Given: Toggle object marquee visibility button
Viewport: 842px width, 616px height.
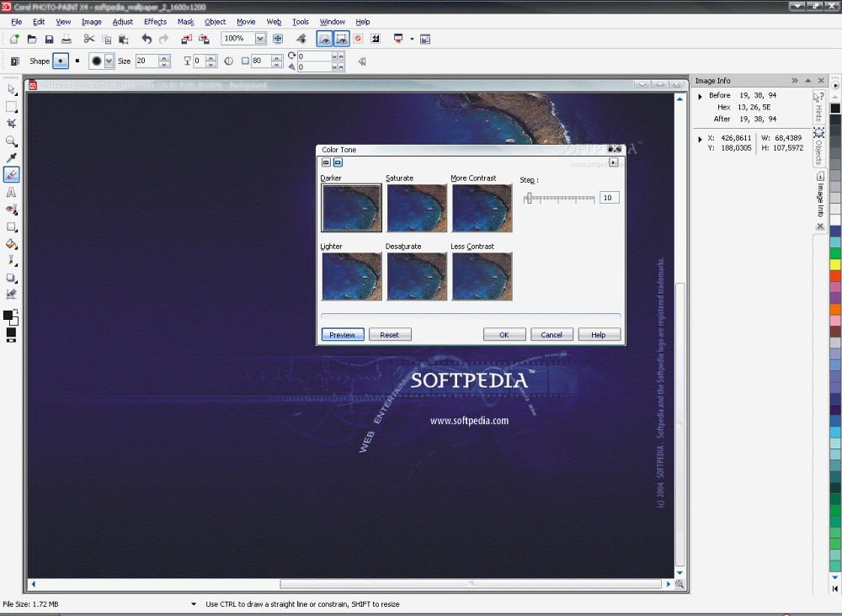Looking at the screenshot, I should [x=342, y=39].
